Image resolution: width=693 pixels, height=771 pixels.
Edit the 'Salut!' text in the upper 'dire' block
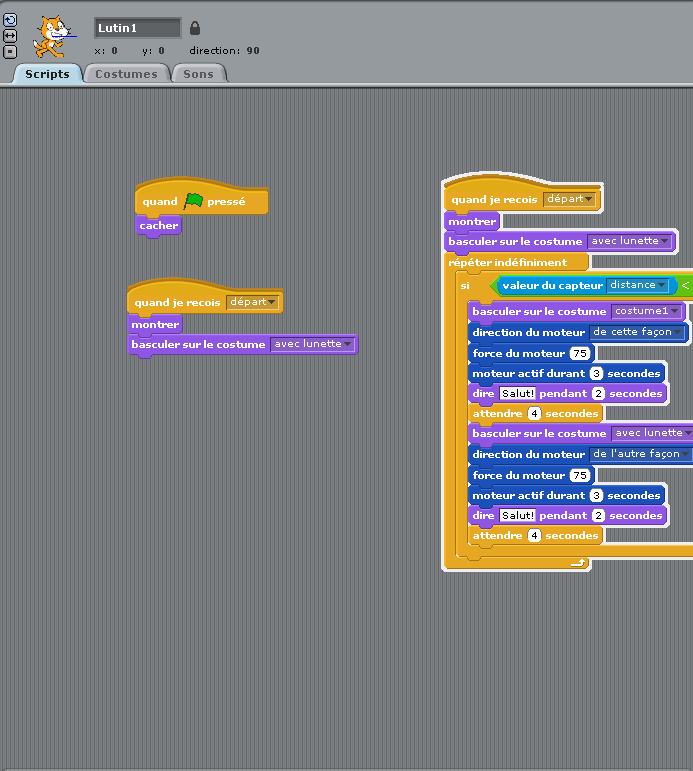coord(517,393)
